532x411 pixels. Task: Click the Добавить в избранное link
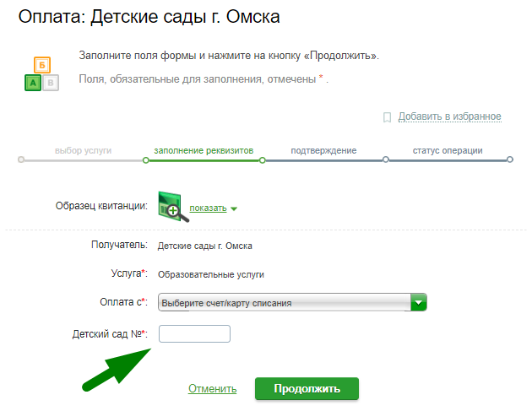point(449,116)
